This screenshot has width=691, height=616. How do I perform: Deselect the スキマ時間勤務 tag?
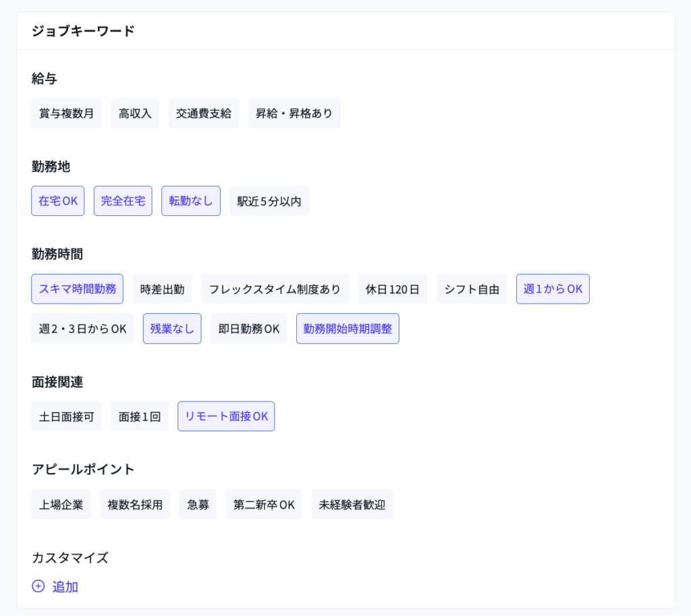coord(77,289)
